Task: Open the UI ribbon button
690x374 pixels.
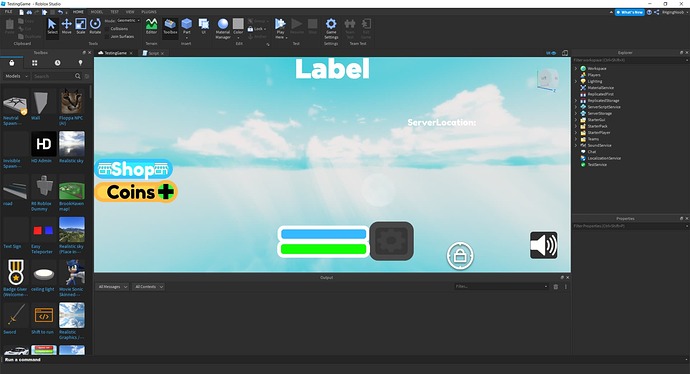Action: (x=203, y=26)
